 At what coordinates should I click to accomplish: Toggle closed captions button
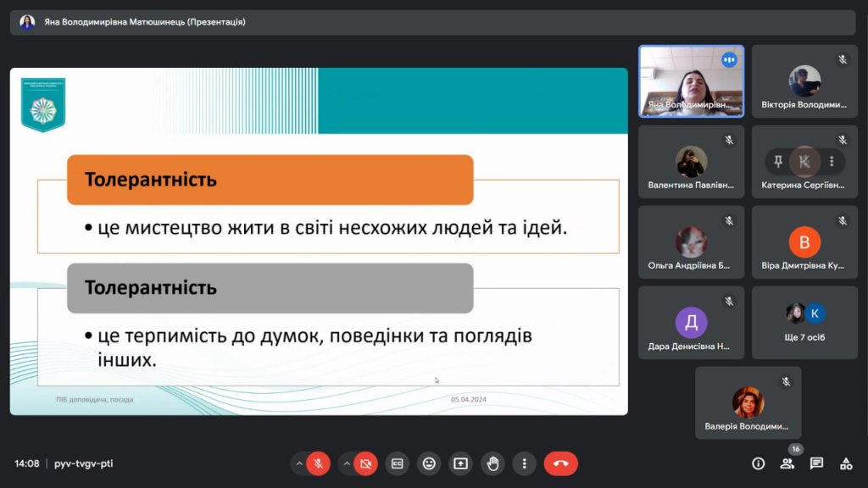pyautogui.click(x=398, y=463)
